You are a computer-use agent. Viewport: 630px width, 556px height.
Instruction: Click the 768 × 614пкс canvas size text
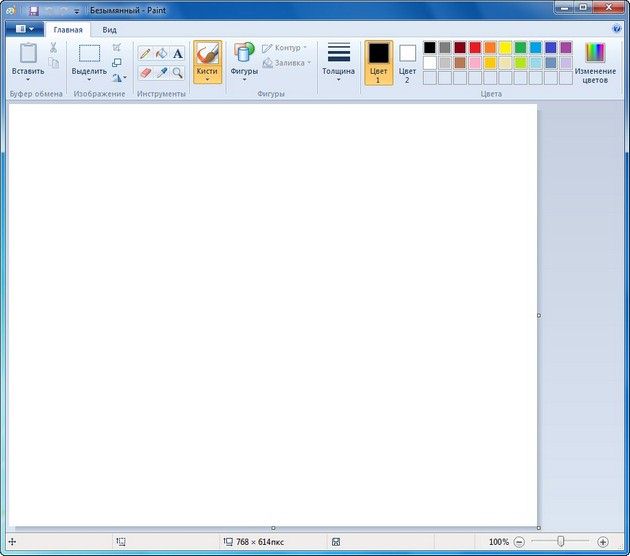(x=260, y=542)
